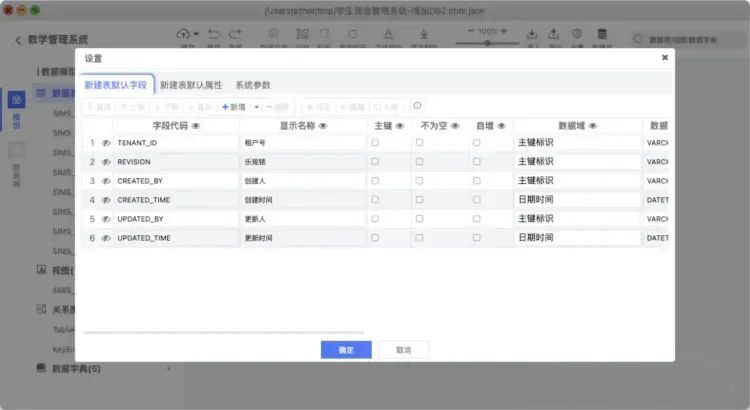Screen dimensions: 750x410
Task: Check the 主键 checkbox for TENANT_ID
Action: click(x=375, y=143)
